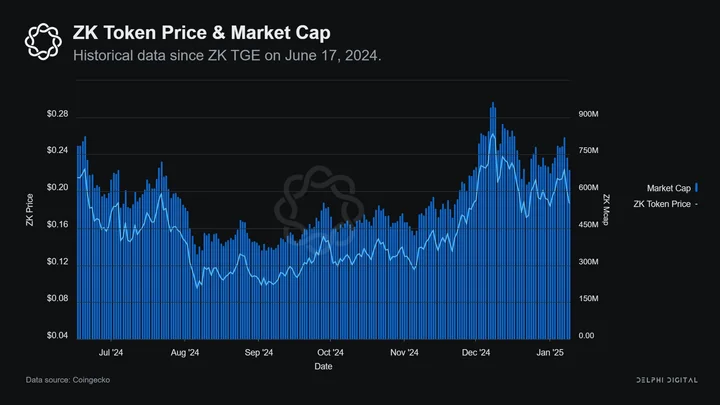Click the ZK Token Price line marker
This screenshot has height=405, width=720.
[696, 204]
